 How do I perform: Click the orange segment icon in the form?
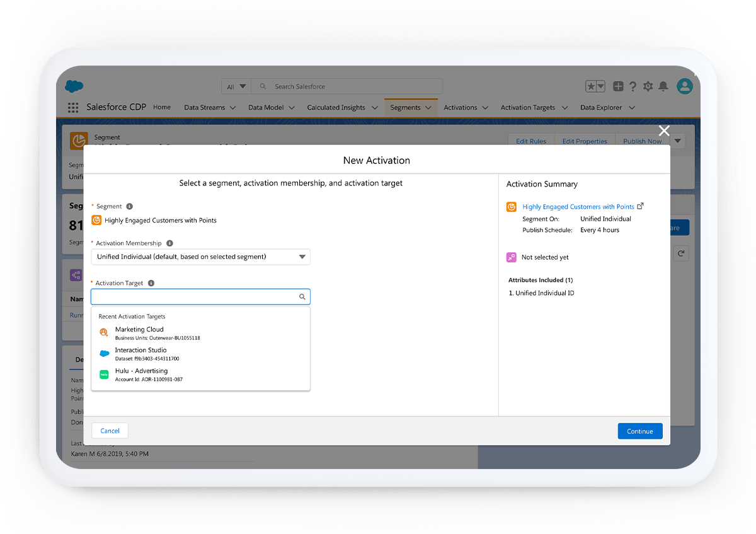(x=96, y=220)
